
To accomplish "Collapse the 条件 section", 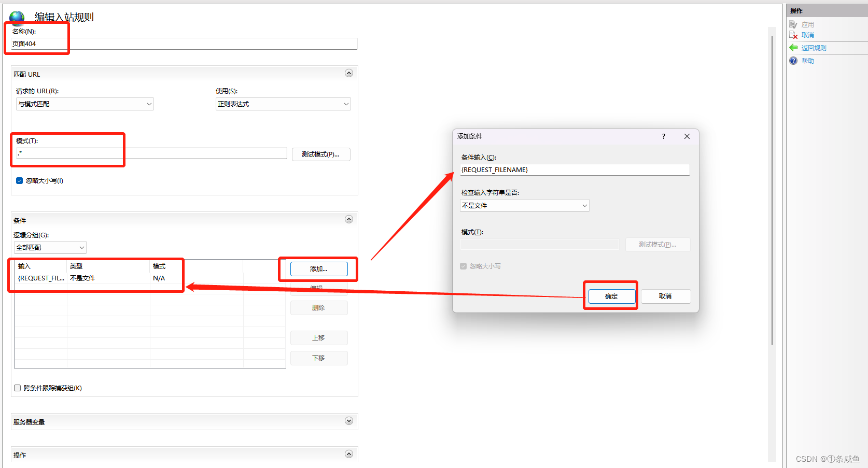I will coord(349,219).
